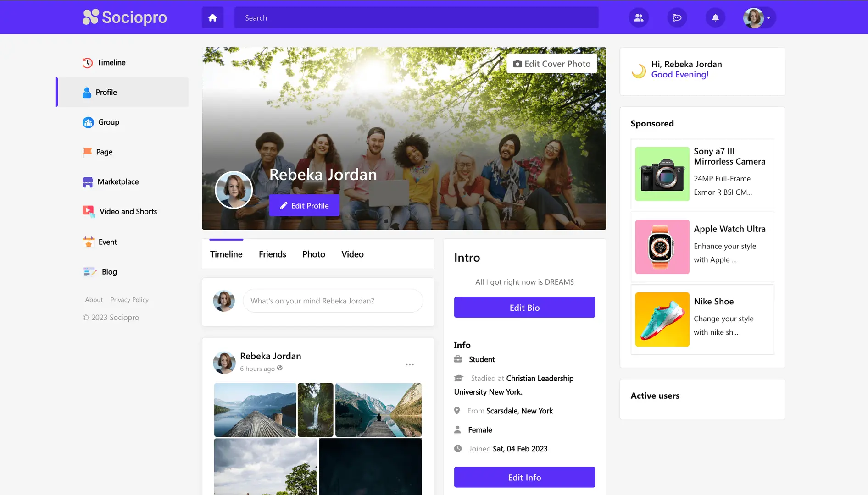The width and height of the screenshot is (868, 495).
Task: Open the dark post photo
Action: click(370, 467)
